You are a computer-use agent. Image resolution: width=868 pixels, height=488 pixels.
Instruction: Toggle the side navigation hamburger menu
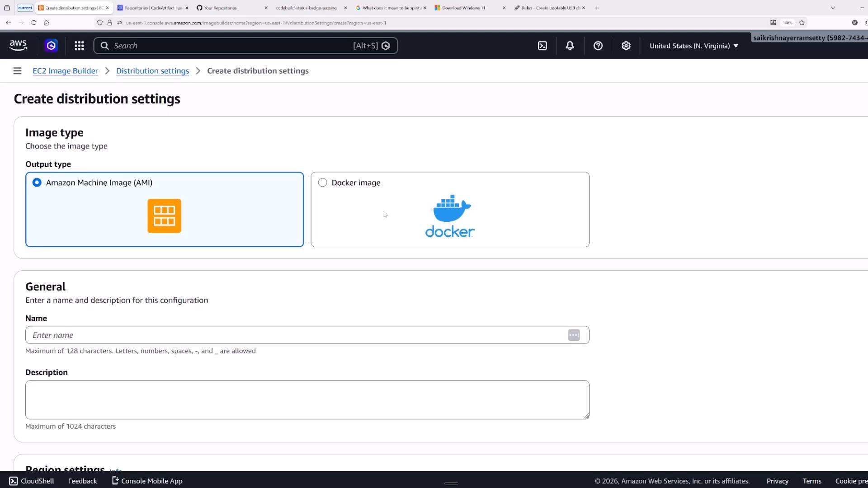point(17,71)
